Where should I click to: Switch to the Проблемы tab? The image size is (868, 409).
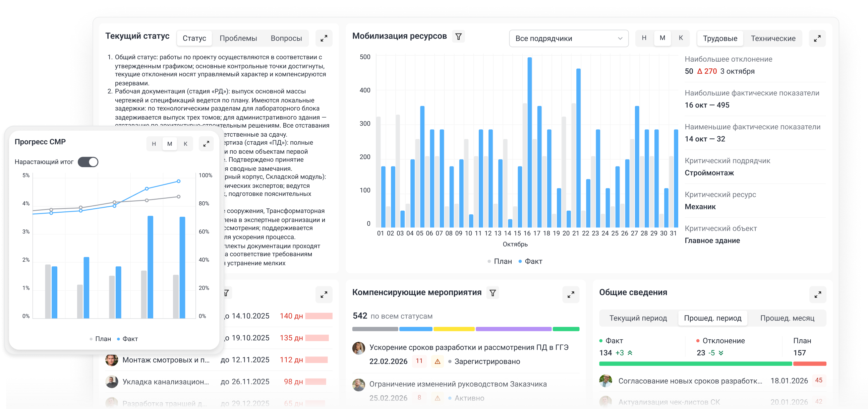(x=238, y=38)
